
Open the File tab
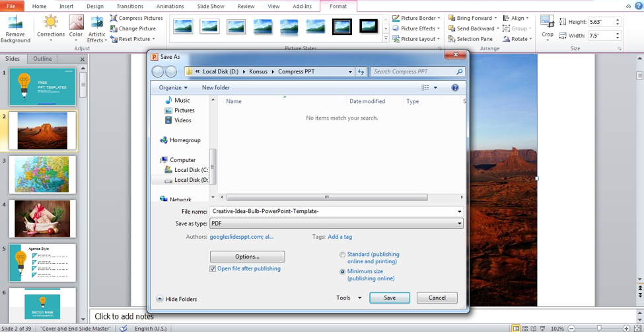point(11,6)
